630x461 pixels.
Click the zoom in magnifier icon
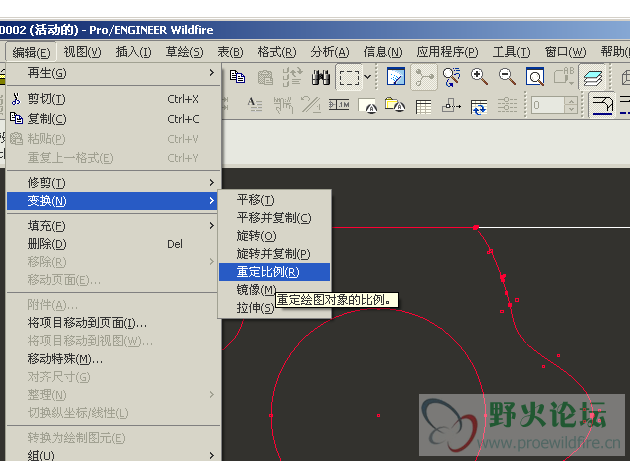pyautogui.click(x=479, y=76)
